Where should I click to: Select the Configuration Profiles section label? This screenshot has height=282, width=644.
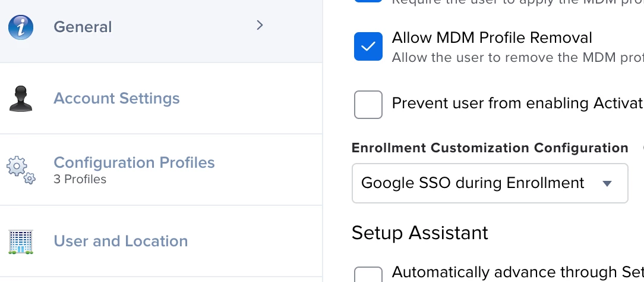134,162
